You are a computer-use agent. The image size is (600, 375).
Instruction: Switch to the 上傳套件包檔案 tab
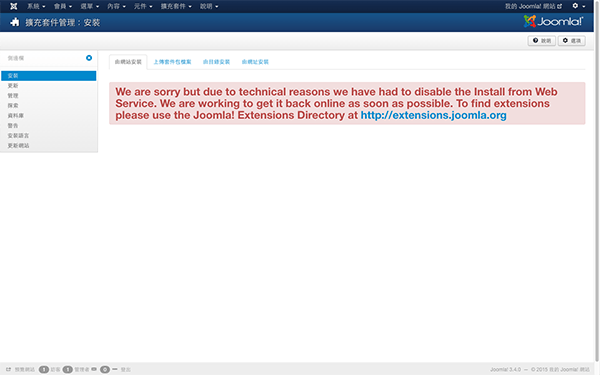[x=172, y=62]
